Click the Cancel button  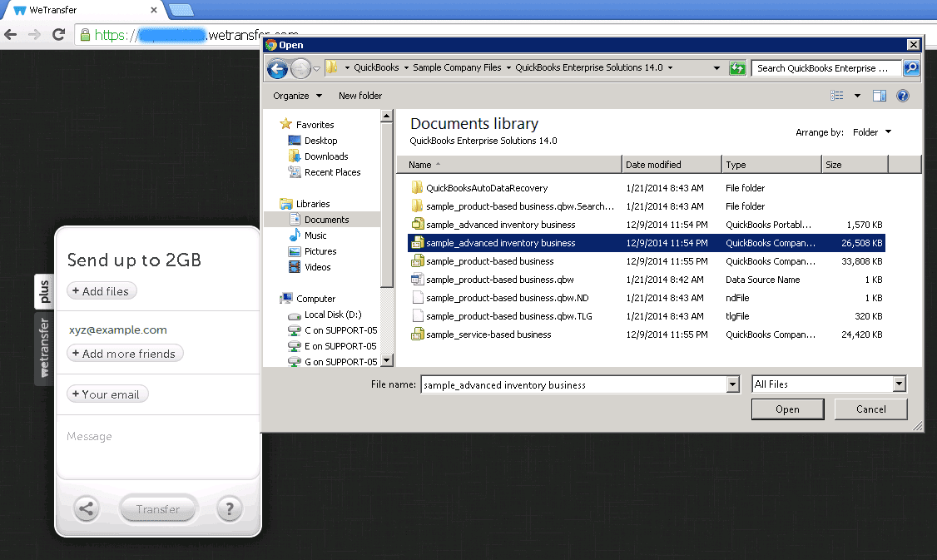pyautogui.click(x=870, y=409)
